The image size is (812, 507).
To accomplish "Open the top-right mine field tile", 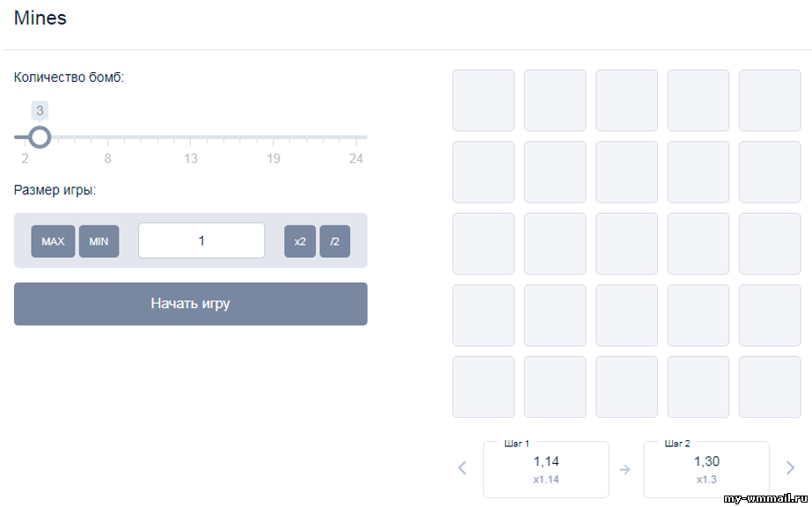I will pyautogui.click(x=770, y=100).
